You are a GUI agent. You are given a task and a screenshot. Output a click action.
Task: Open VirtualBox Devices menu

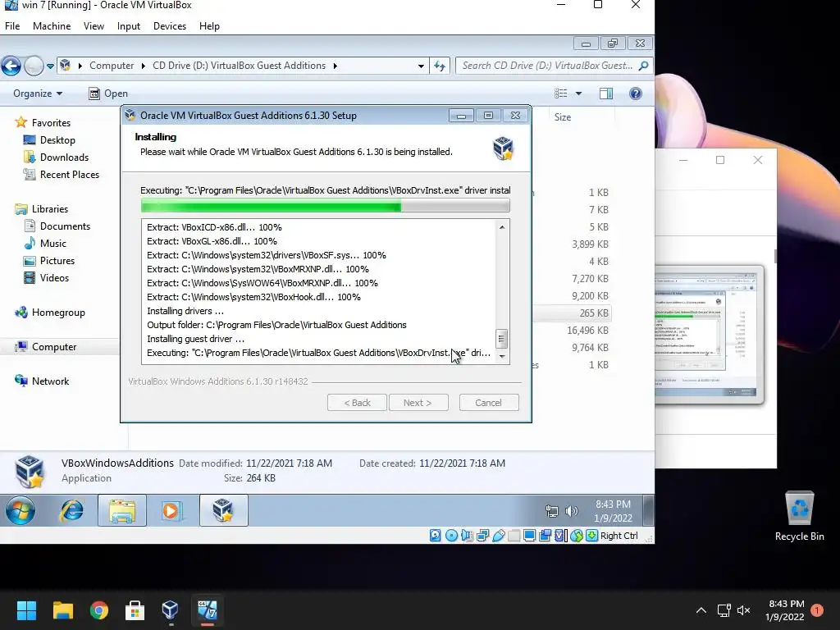coord(170,26)
